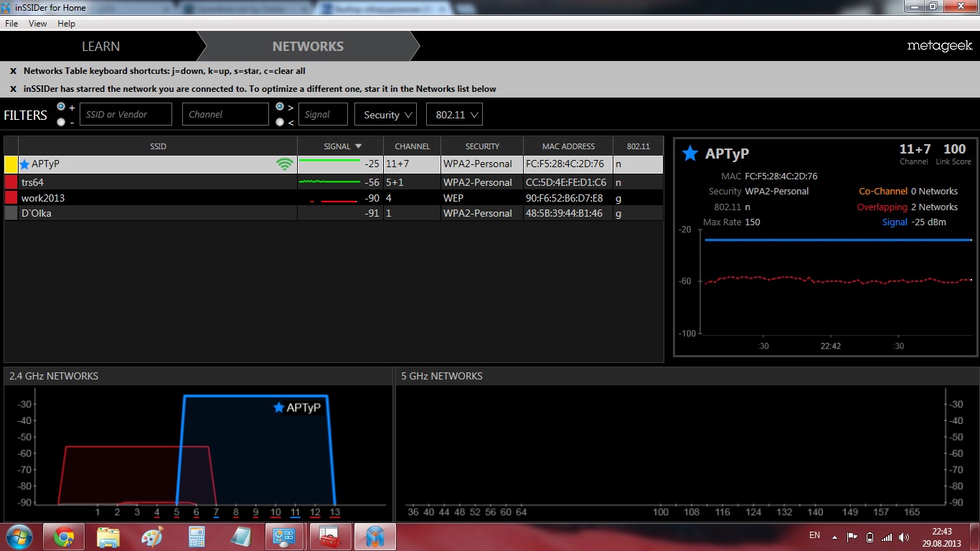Click signal value -25 in APTyP row

pyautogui.click(x=372, y=164)
